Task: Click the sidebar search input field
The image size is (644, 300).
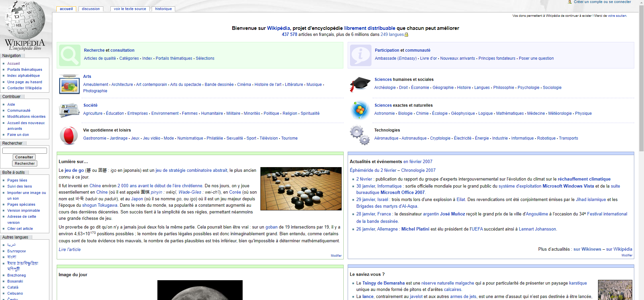Action: pos(24,151)
